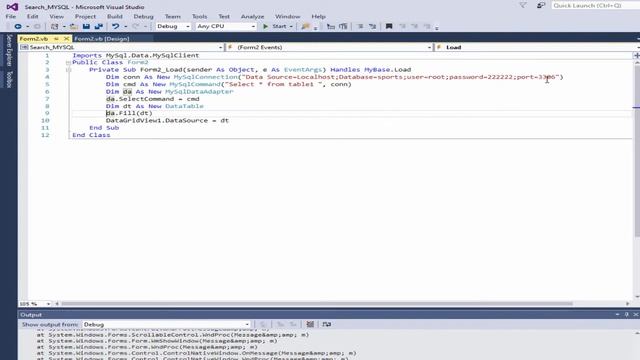Click the Save Form2.vb icon
640x360 pixels.
tap(86, 27)
